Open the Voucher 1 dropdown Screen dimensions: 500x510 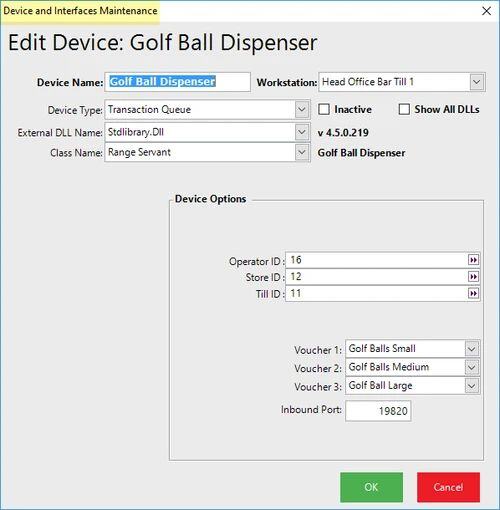point(471,349)
